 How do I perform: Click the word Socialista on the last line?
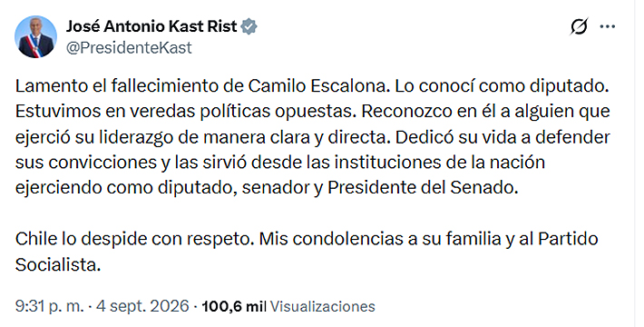point(58,265)
